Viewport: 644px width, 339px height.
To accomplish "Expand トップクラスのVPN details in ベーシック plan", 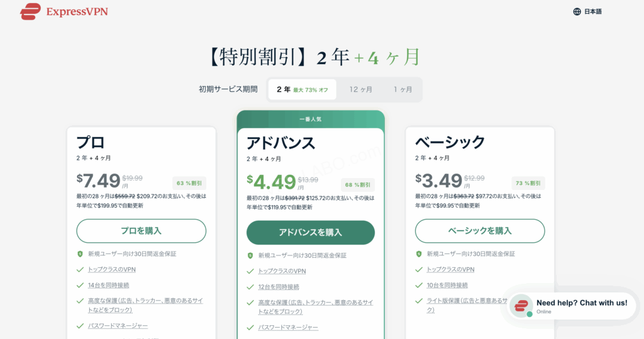I will coord(450,269).
